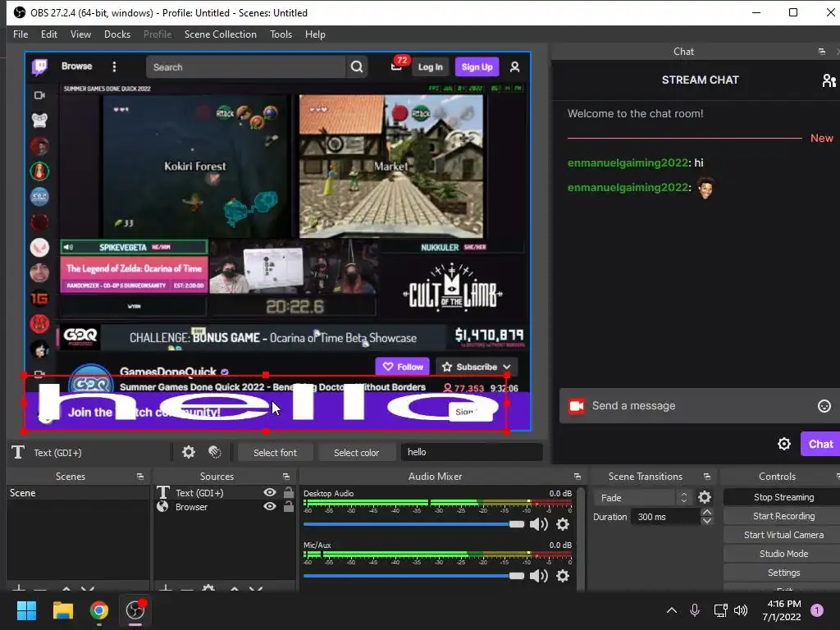Enable Studio Mode

[x=783, y=554]
